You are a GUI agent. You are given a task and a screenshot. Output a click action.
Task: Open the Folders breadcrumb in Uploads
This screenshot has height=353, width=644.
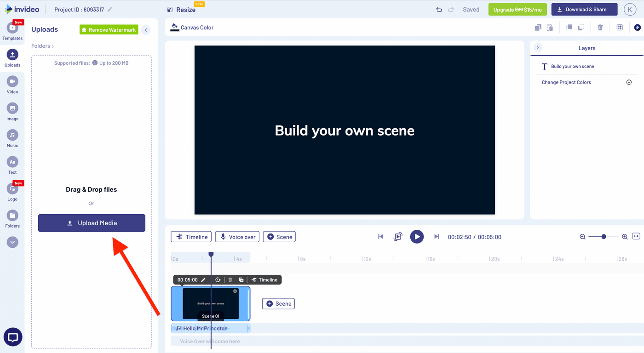(x=40, y=46)
